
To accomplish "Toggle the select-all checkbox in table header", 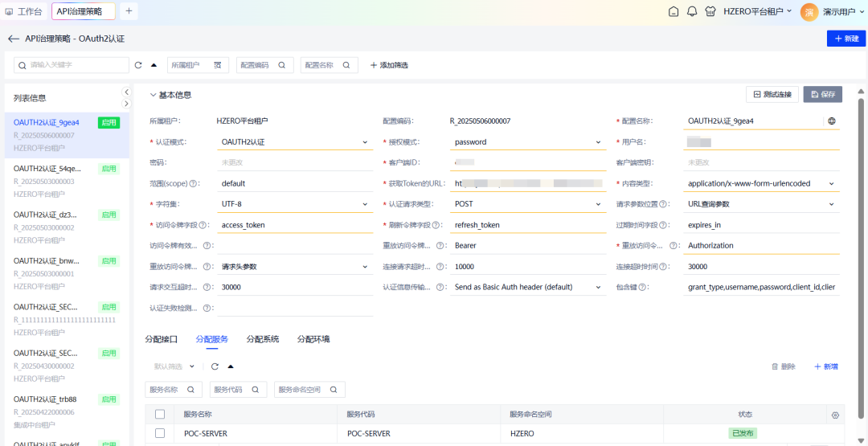I will [160, 415].
